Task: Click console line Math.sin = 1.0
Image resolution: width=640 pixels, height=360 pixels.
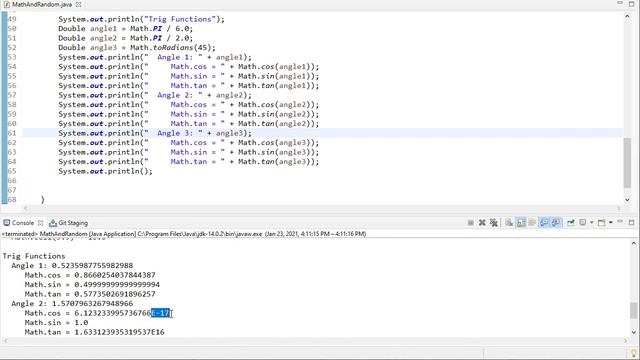Action: [x=56, y=322]
